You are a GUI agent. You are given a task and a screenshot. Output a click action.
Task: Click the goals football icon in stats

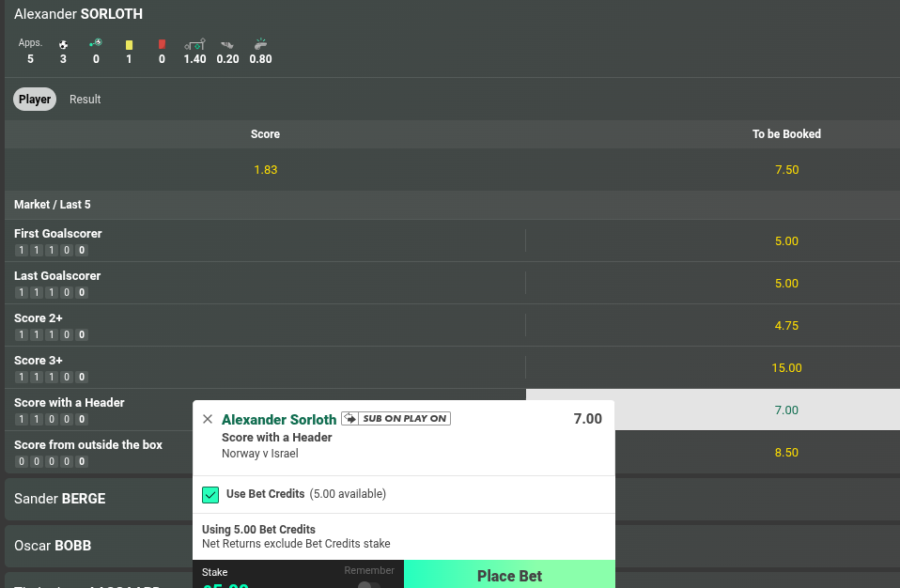pyautogui.click(x=63, y=44)
